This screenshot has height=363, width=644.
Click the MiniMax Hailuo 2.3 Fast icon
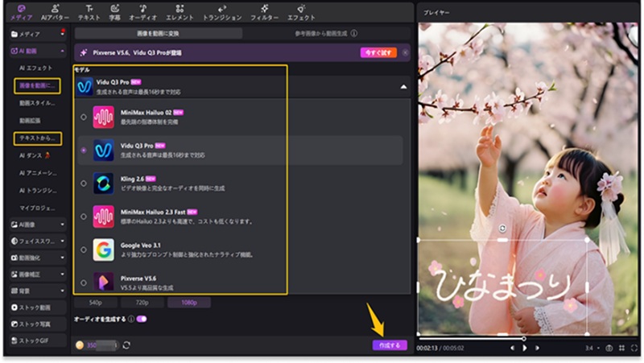coord(104,217)
